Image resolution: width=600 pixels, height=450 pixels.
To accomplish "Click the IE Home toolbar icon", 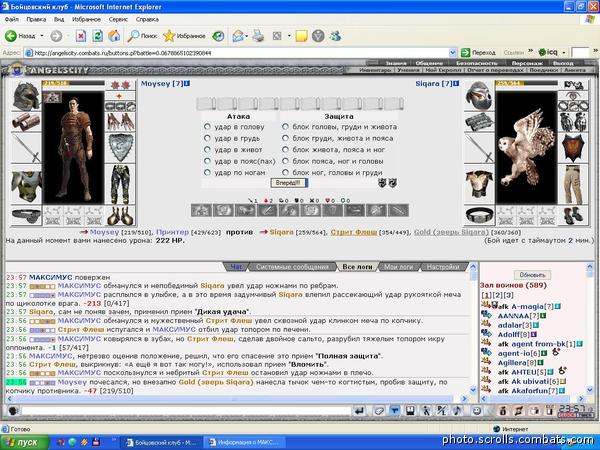I will (x=114, y=36).
